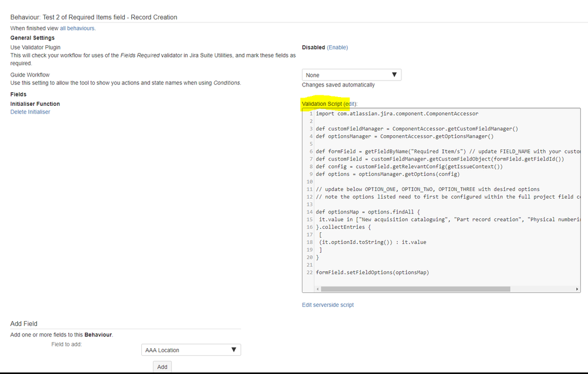Open the Guide Workflow dropdown showing None
588x374 pixels.
[351, 75]
